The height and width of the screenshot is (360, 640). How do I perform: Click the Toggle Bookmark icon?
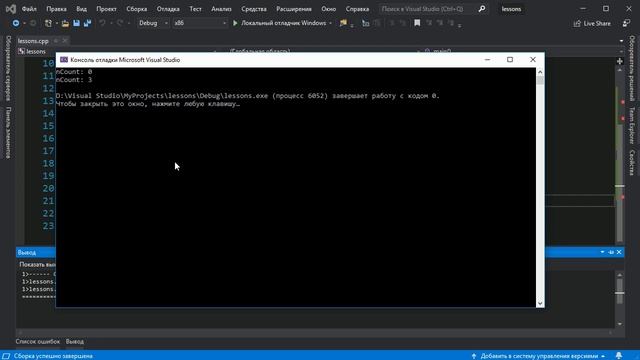pos(417,23)
